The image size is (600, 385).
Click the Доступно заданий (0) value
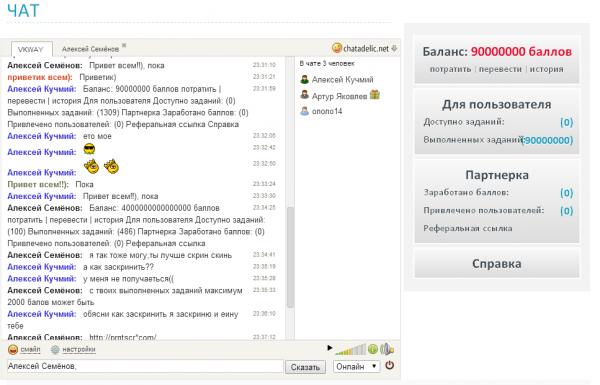[566, 122]
